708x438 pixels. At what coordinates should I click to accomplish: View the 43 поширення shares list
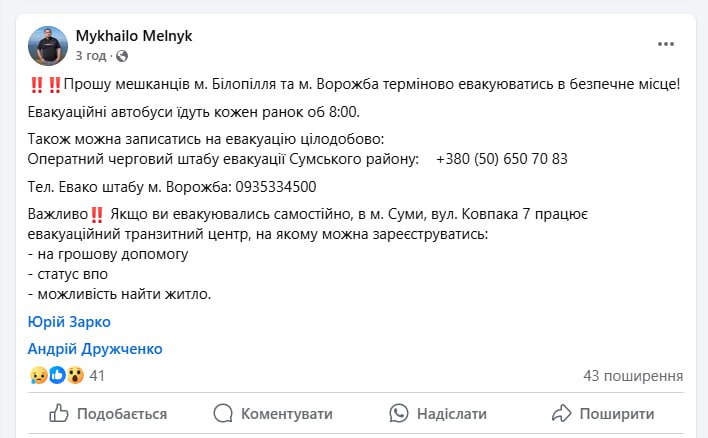click(633, 376)
